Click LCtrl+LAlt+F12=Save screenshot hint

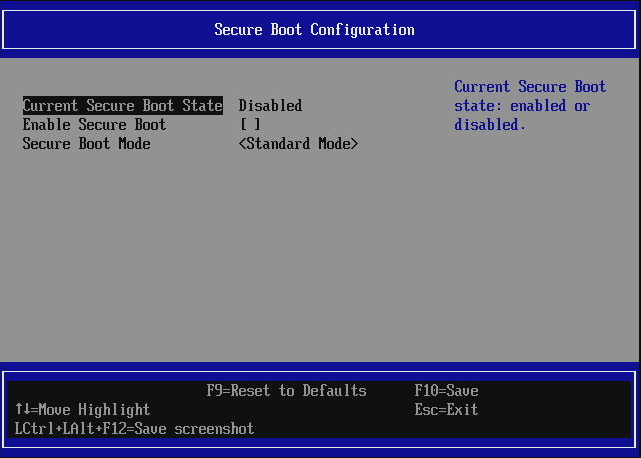[134, 429]
